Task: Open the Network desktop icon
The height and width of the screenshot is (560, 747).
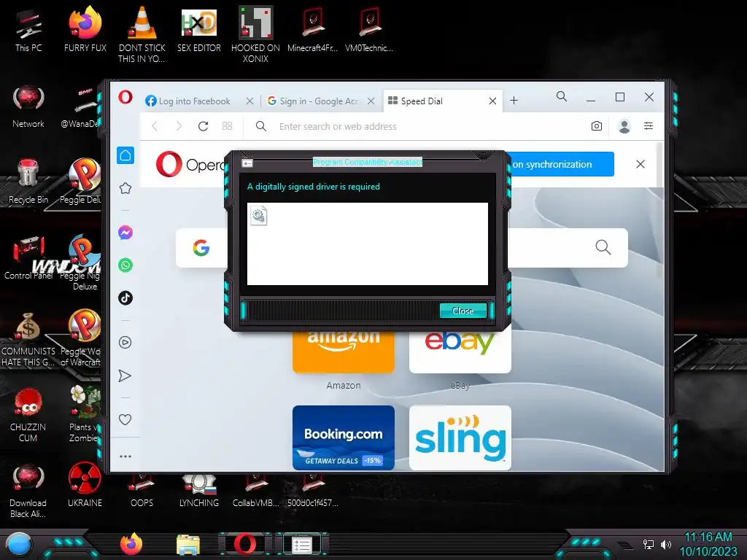Action: point(28,107)
